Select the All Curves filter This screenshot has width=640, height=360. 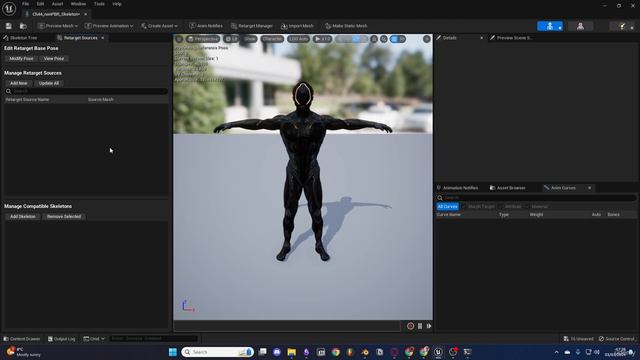click(447, 207)
